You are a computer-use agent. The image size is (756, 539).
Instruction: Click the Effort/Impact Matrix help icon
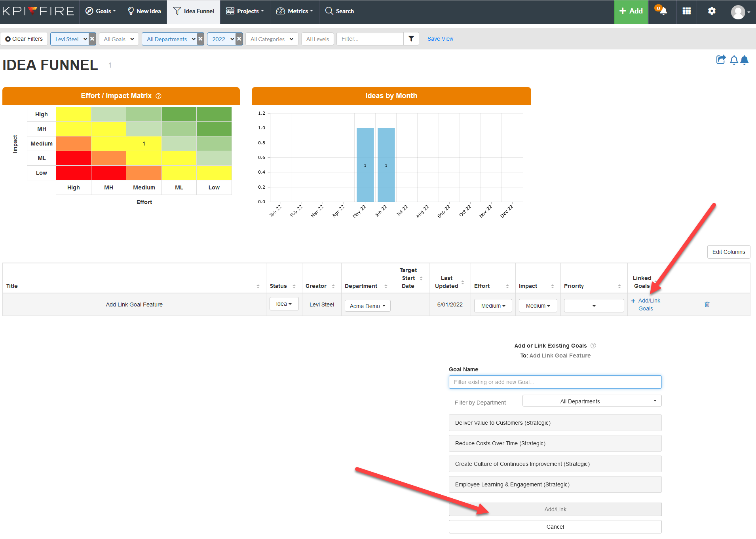click(x=159, y=96)
